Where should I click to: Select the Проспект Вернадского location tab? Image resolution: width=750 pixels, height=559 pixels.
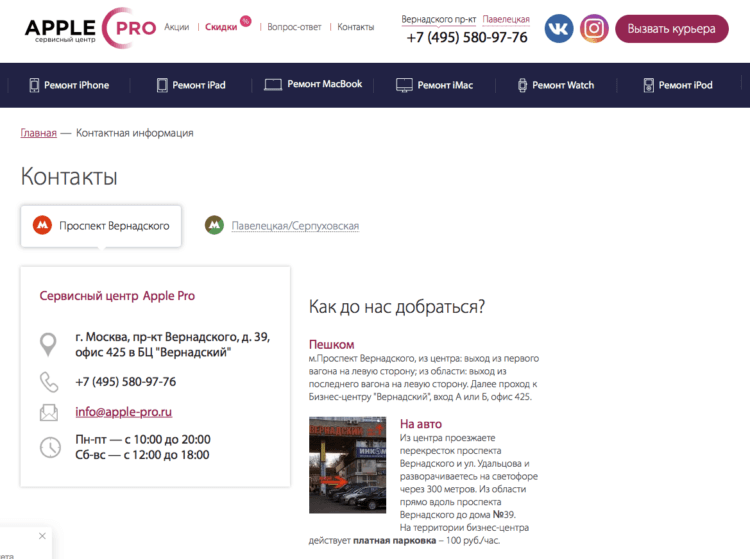click(101, 226)
